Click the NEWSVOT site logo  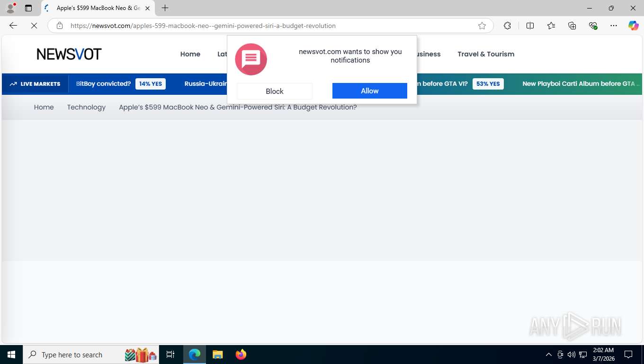[69, 54]
